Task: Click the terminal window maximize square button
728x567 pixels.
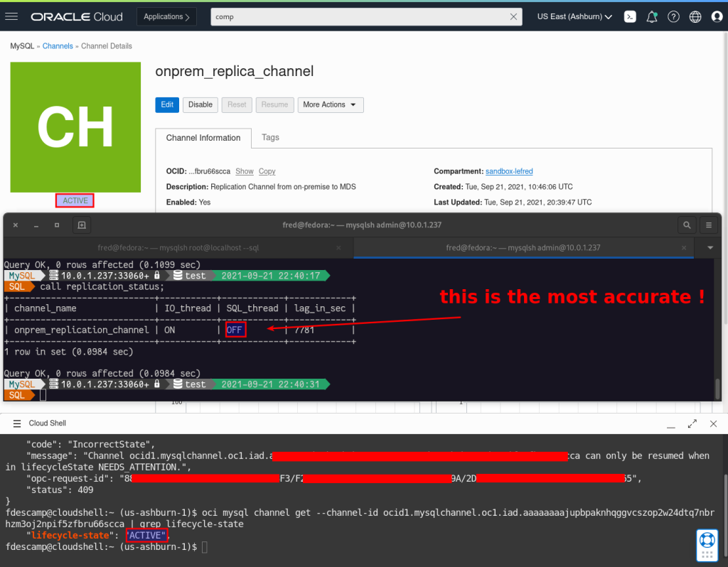Action: click(57, 225)
